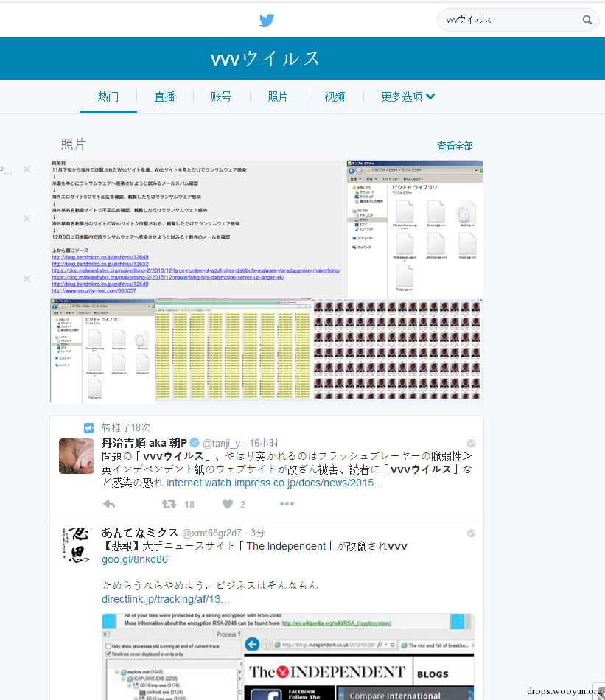This screenshot has height=700, width=605.
Task: Open the @xmt68gr2d7 handle
Action: click(211, 533)
